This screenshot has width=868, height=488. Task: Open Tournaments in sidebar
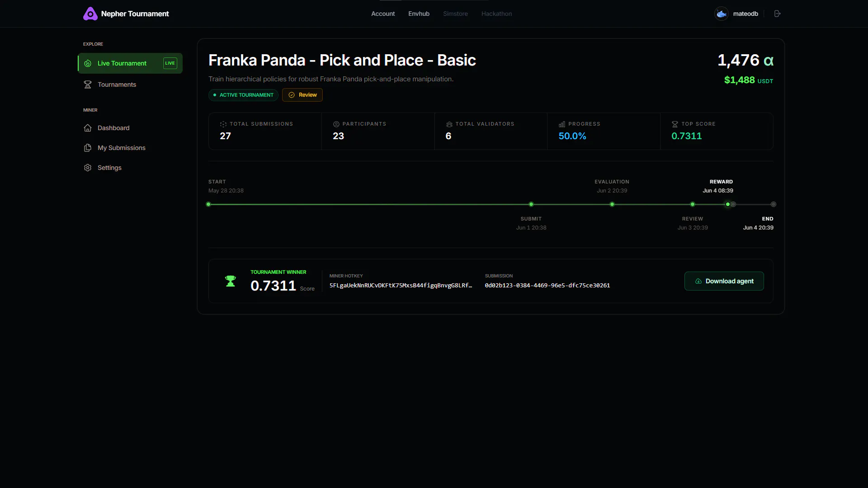pos(130,84)
